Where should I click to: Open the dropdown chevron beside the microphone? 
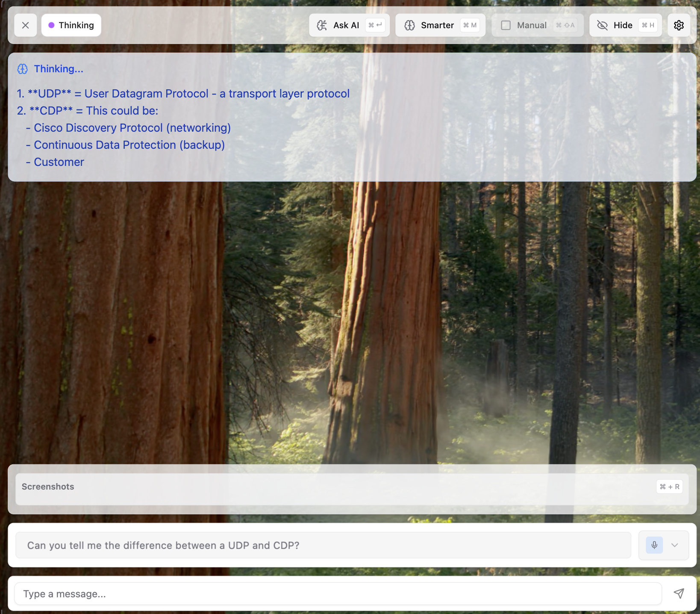(675, 545)
